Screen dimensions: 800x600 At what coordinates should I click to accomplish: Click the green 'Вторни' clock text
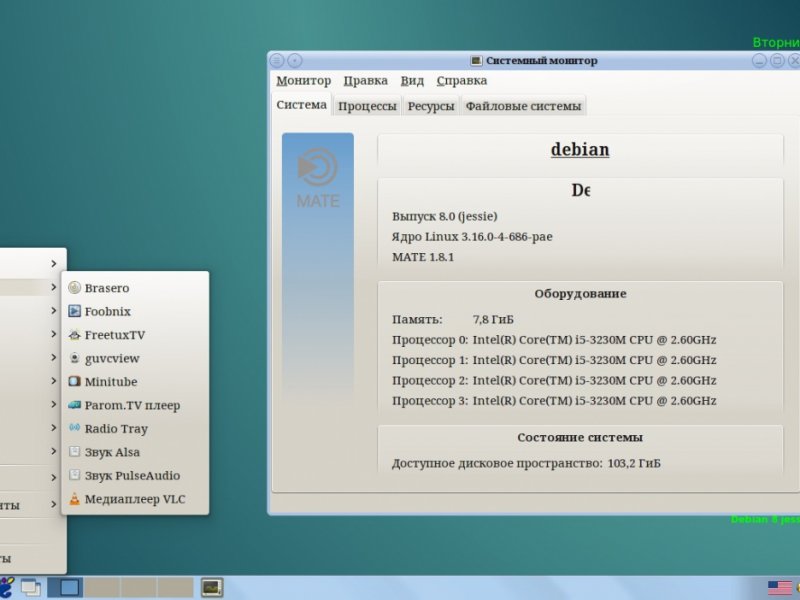click(x=776, y=42)
